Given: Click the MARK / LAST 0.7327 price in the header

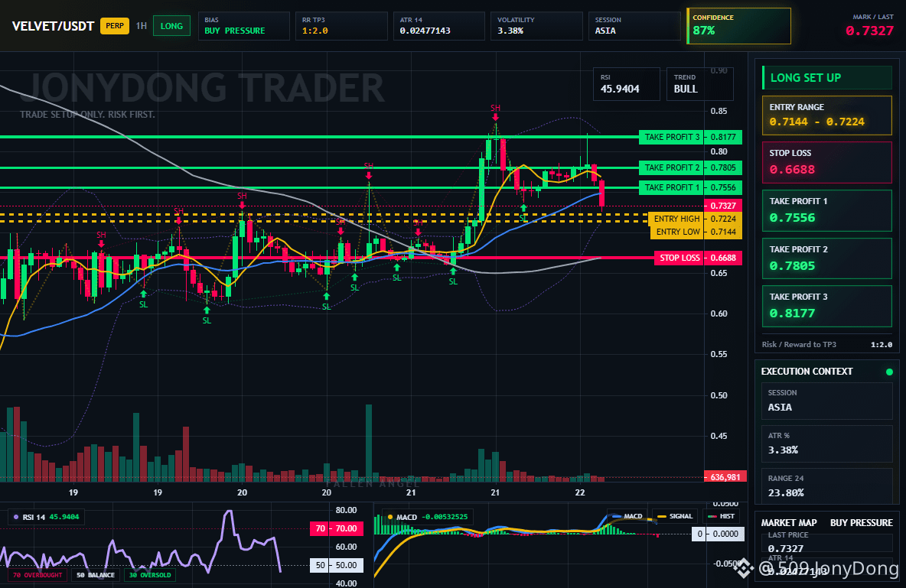Looking at the screenshot, I should (869, 31).
